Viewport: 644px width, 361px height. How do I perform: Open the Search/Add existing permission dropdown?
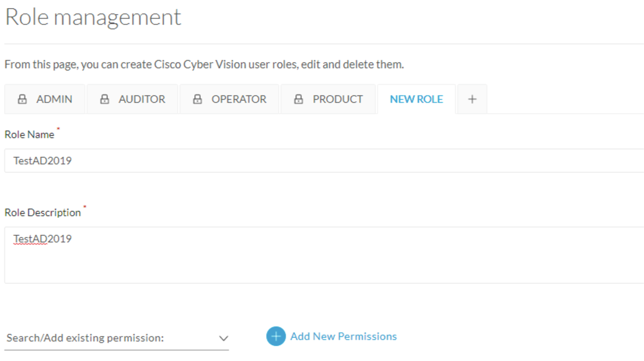[x=115, y=338]
